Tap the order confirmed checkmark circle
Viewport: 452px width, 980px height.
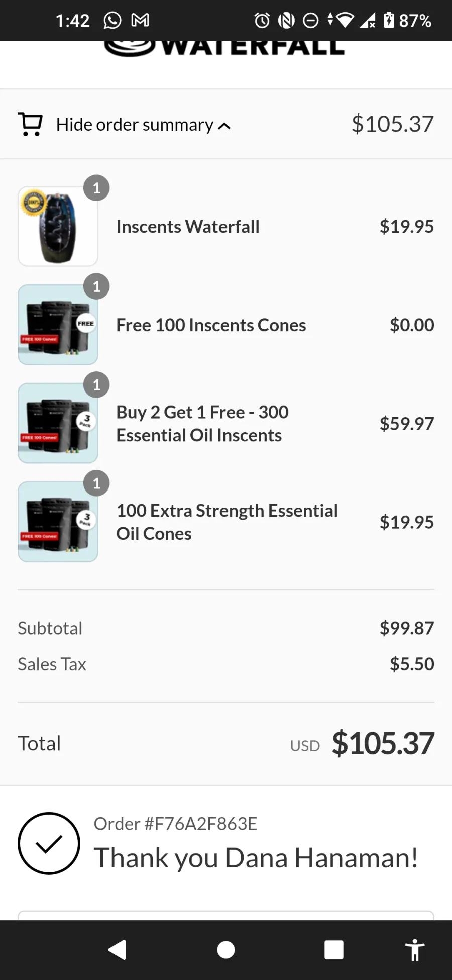point(49,843)
